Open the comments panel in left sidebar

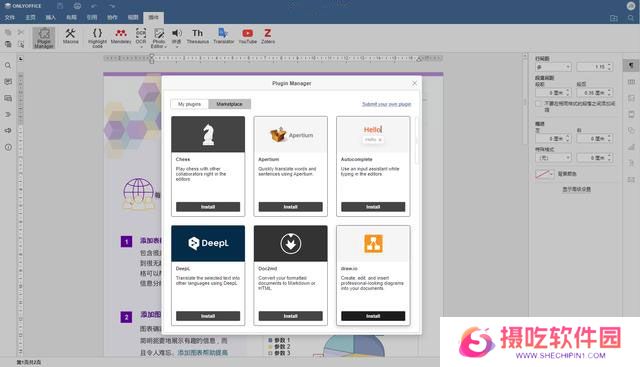8,82
